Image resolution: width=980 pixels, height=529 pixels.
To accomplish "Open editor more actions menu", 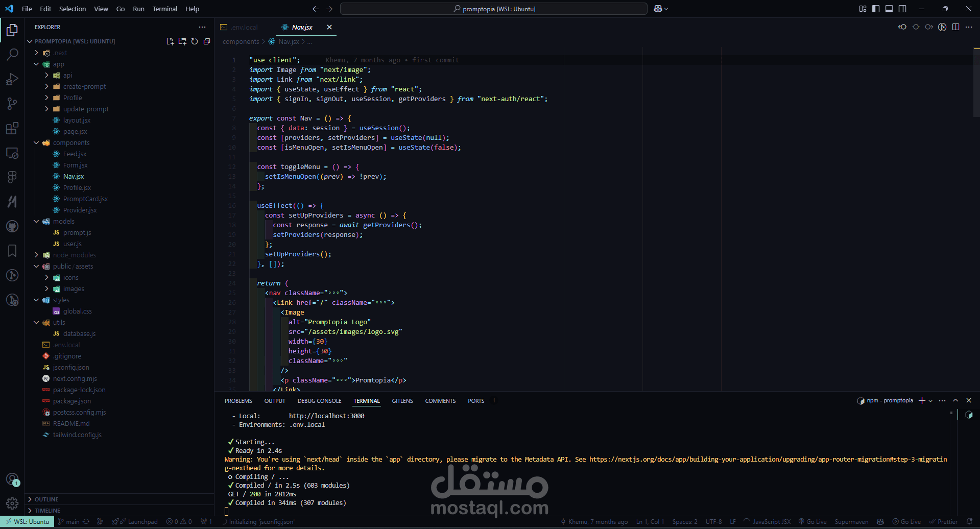I will [x=969, y=27].
